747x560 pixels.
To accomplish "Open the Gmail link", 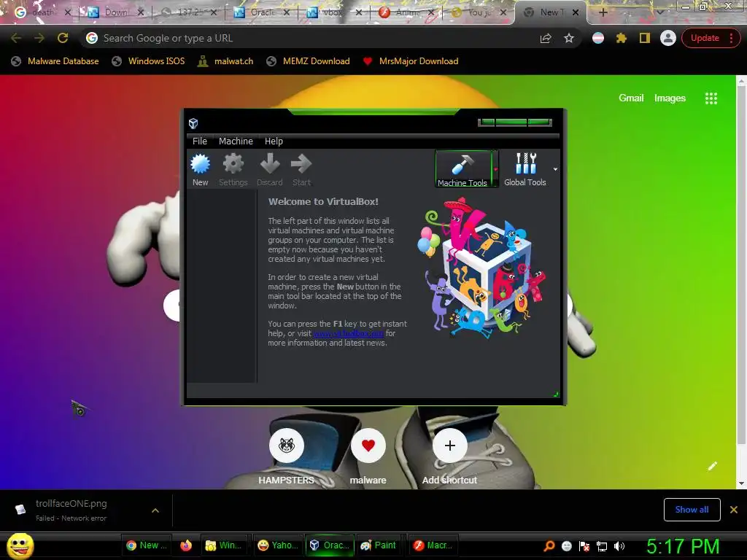I will click(631, 98).
